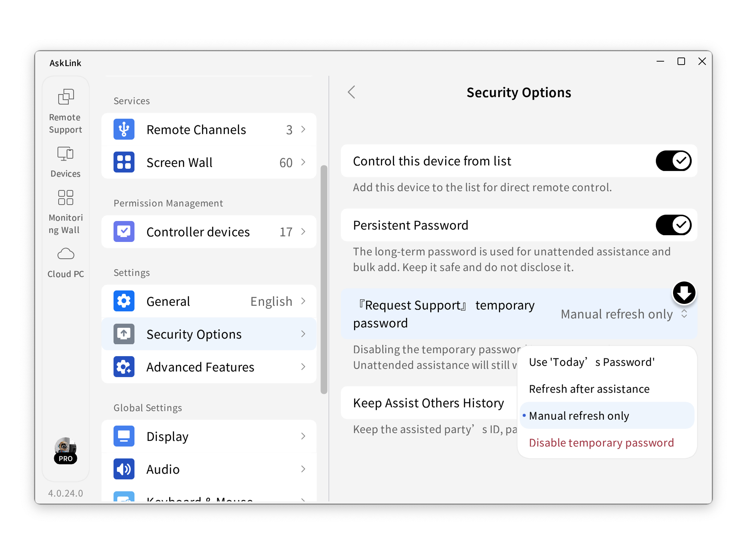The height and width of the screenshot is (560, 747).
Task: Select Refresh after assistance option
Action: coord(589,389)
